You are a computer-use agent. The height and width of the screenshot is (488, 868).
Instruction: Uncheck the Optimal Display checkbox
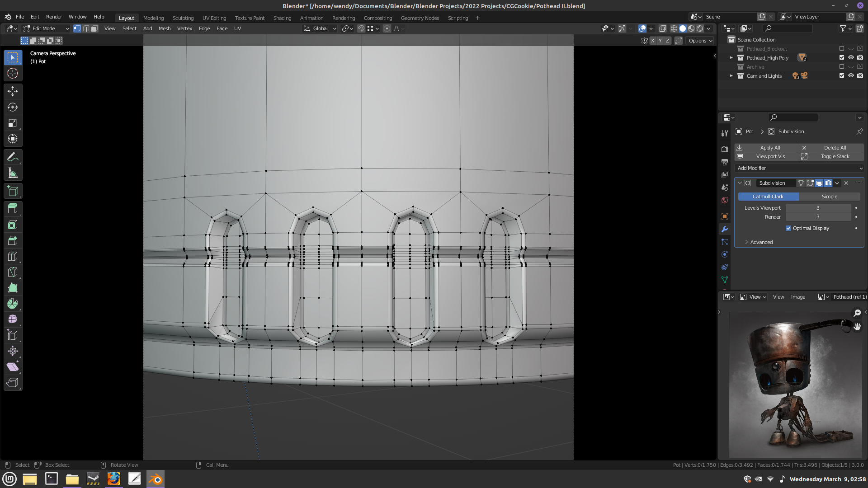point(788,228)
